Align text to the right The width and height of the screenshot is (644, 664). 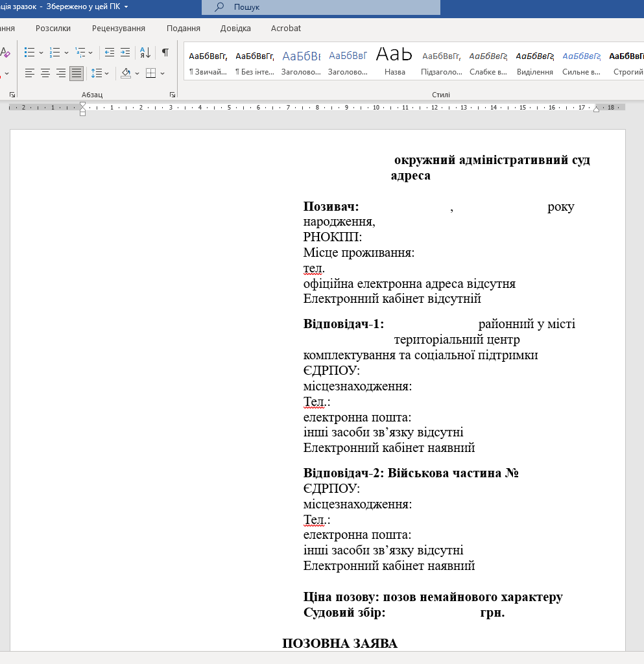point(60,73)
